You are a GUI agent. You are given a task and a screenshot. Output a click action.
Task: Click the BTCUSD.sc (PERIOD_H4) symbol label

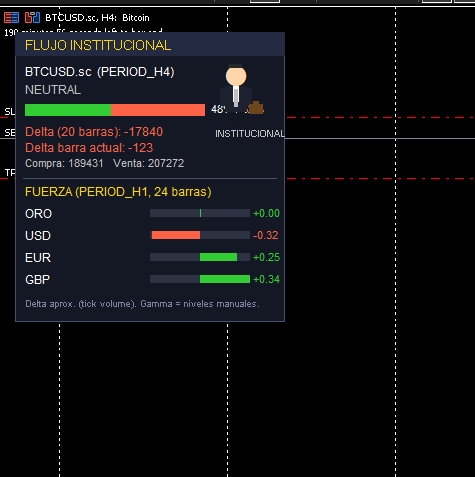[x=100, y=72]
